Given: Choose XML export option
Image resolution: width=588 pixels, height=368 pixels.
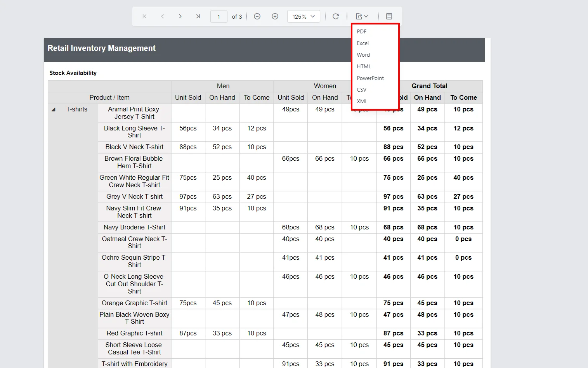Looking at the screenshot, I should pyautogui.click(x=362, y=101).
